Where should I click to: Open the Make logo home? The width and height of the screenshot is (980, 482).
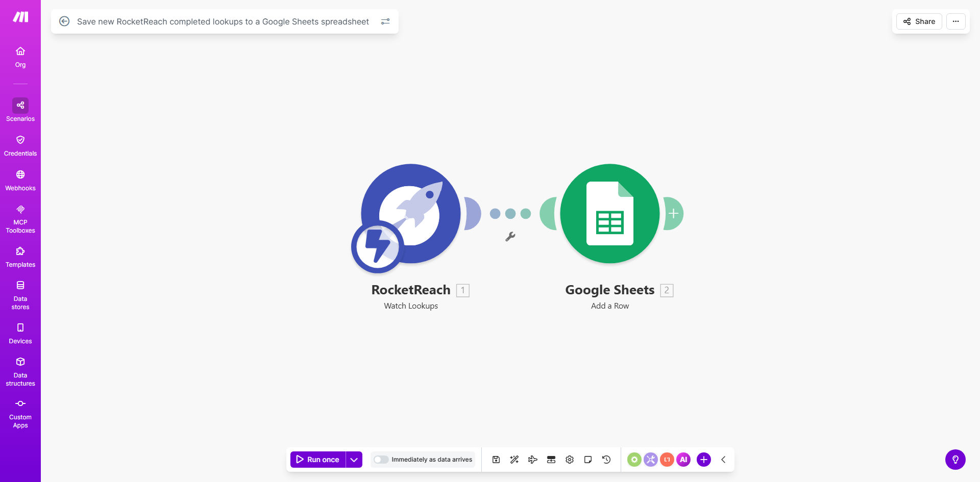point(20,17)
